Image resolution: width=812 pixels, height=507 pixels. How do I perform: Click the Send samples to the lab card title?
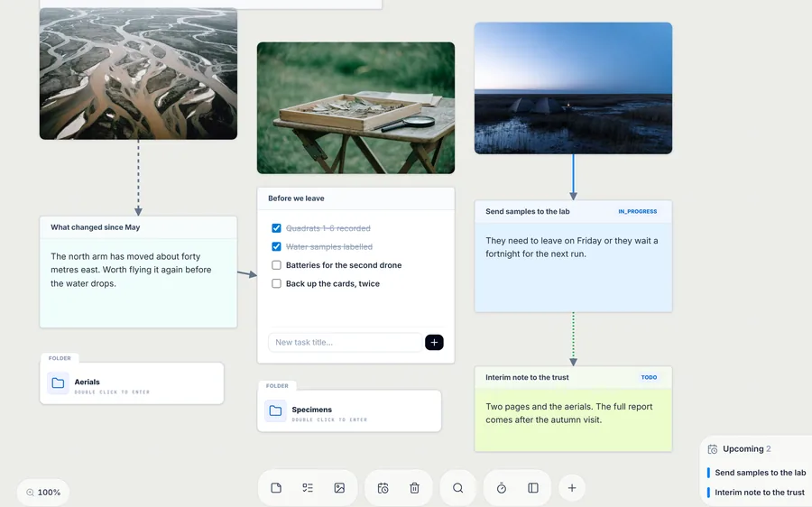pos(527,211)
